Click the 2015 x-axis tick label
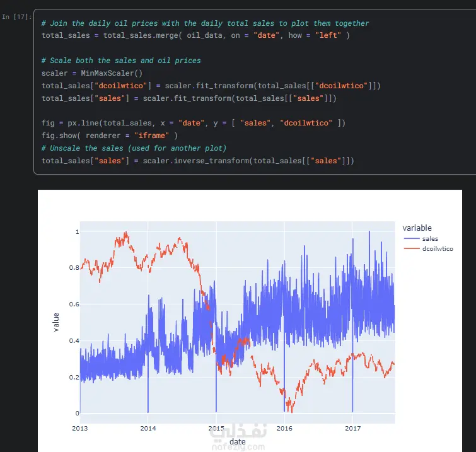The image size is (476, 452). (x=216, y=428)
